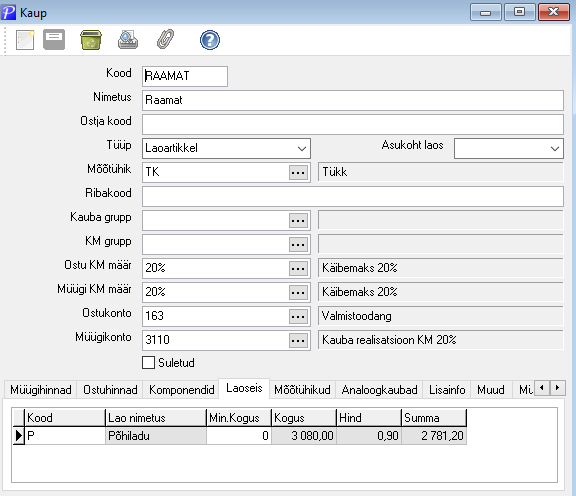Image resolution: width=576 pixels, height=496 pixels.
Task: Open Müügikonto account lookup with the ellipsis button
Action: (298, 340)
